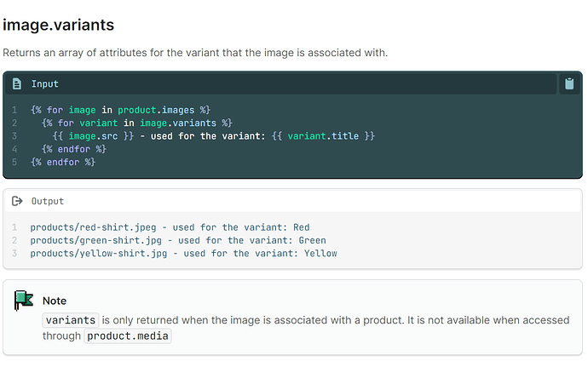Click the description sentence under the heading
This screenshot has width=588, height=367.
[x=195, y=53]
